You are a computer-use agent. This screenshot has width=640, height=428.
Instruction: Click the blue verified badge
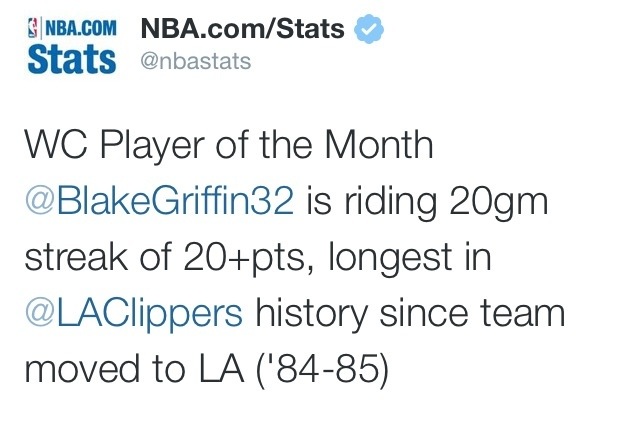(x=369, y=29)
